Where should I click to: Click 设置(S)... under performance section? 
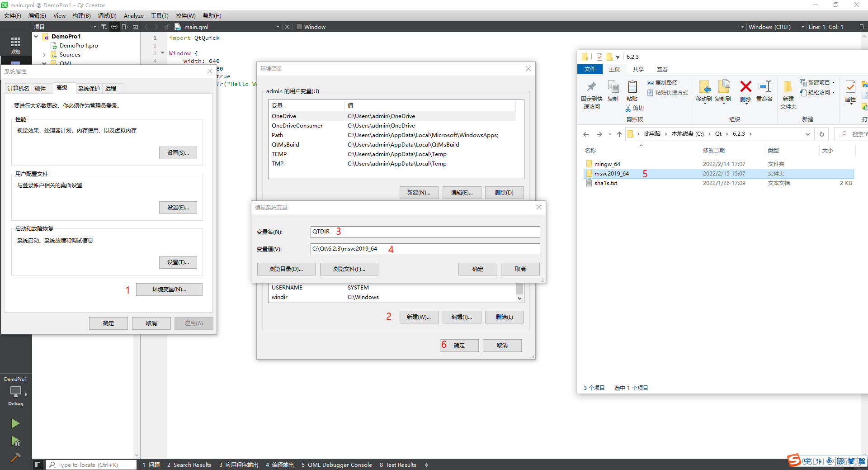[178, 153]
